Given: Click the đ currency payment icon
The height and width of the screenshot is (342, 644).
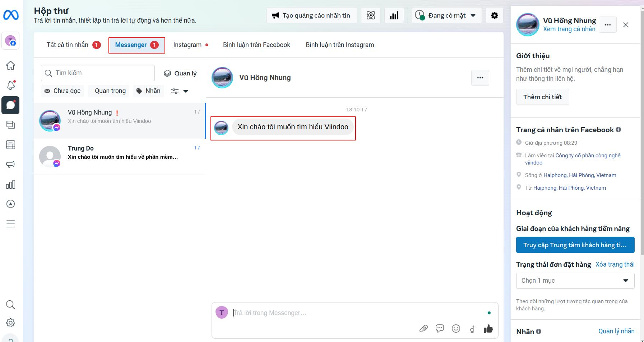Looking at the screenshot, I should coord(472,328).
